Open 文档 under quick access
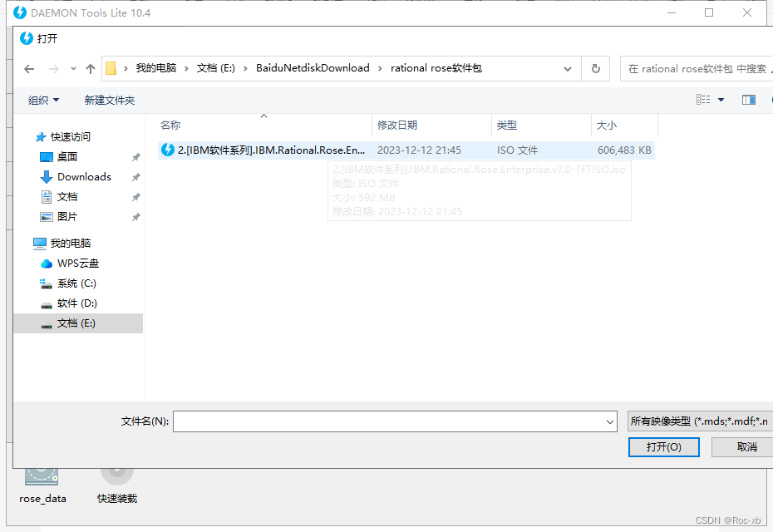The width and height of the screenshot is (773, 532). 67,197
